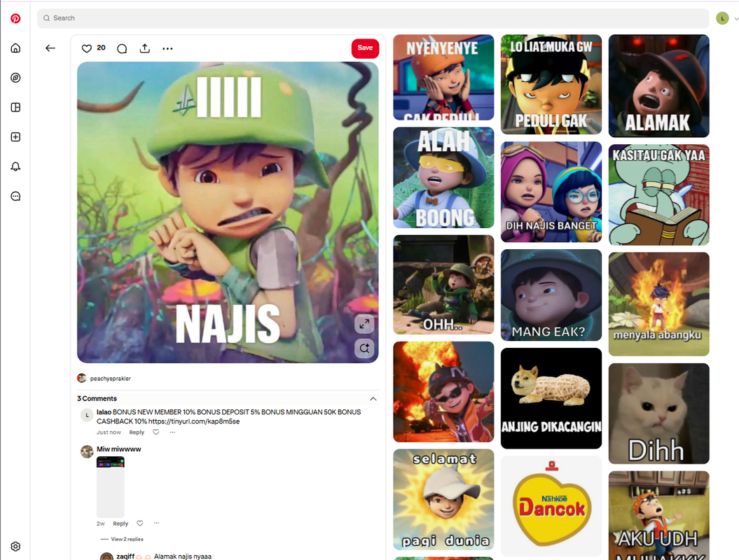The width and height of the screenshot is (739, 560).
Task: Open the ANJING DIKACANGIN pin
Action: (x=551, y=398)
